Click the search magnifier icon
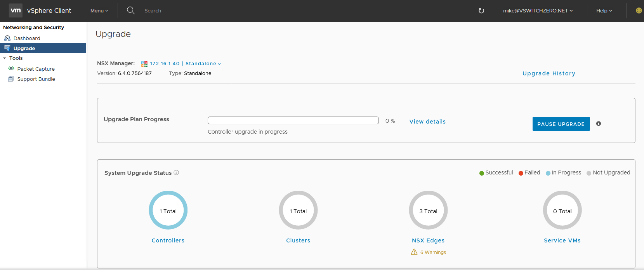Image resolution: width=644 pixels, height=270 pixels. click(131, 10)
